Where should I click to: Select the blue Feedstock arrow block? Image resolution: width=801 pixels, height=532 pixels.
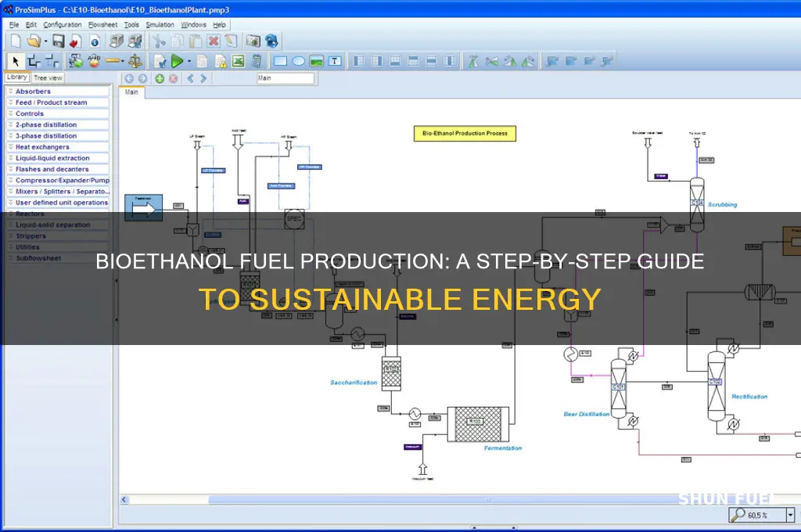click(144, 207)
